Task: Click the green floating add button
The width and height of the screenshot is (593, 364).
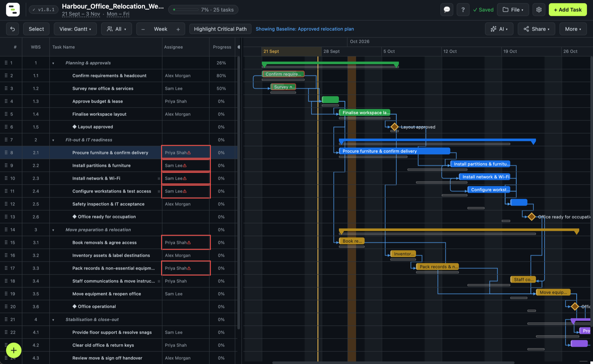Action: pyautogui.click(x=14, y=350)
